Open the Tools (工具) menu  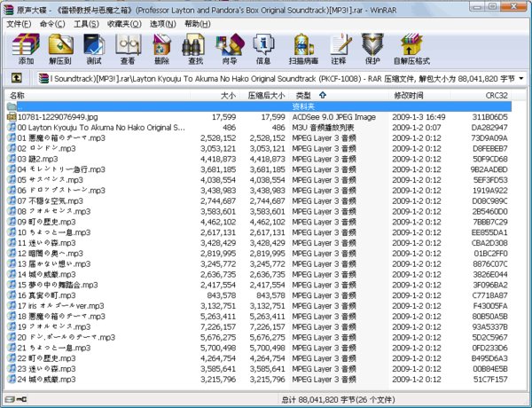pyautogui.click(x=86, y=24)
